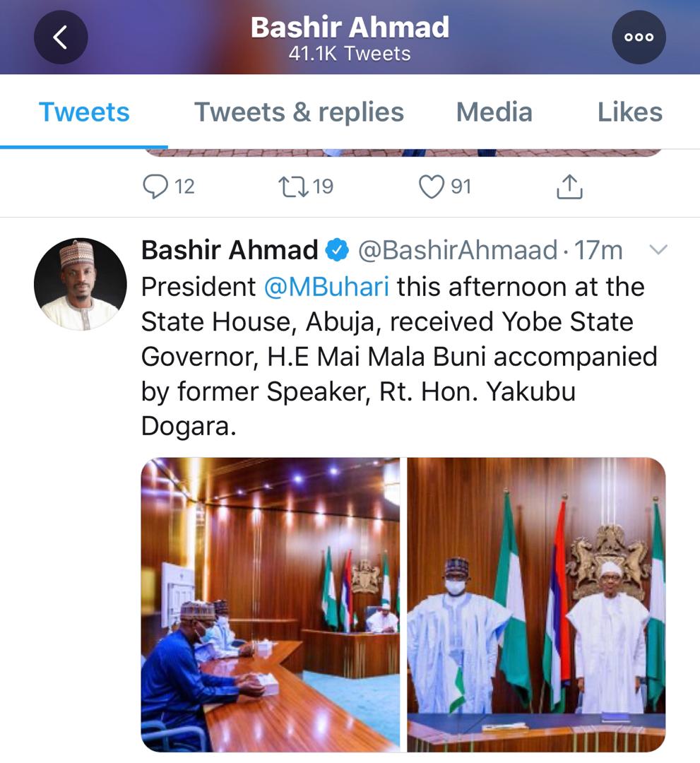Tap the Bashir Ahmad header title

point(350,28)
